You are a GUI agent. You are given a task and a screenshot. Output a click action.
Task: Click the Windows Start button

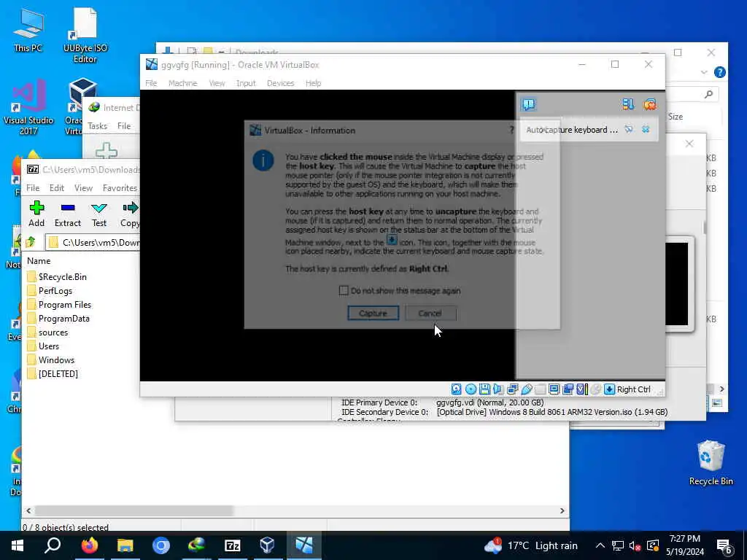coord(18,545)
